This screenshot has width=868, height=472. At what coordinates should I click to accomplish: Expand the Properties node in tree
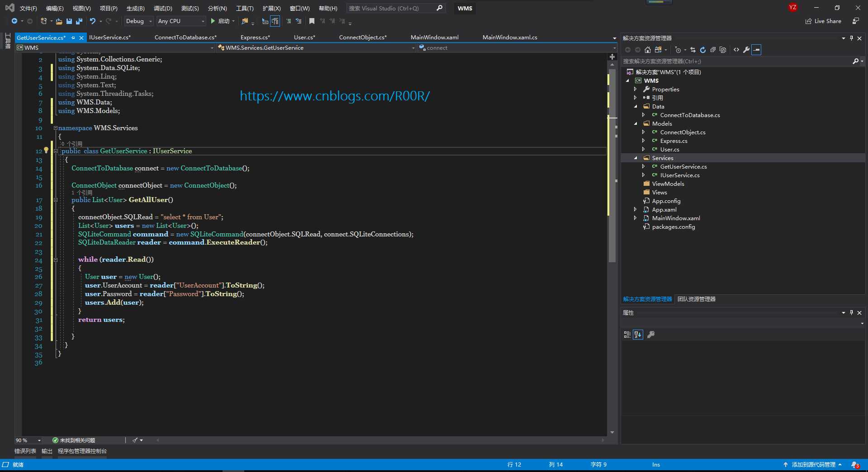pos(635,90)
